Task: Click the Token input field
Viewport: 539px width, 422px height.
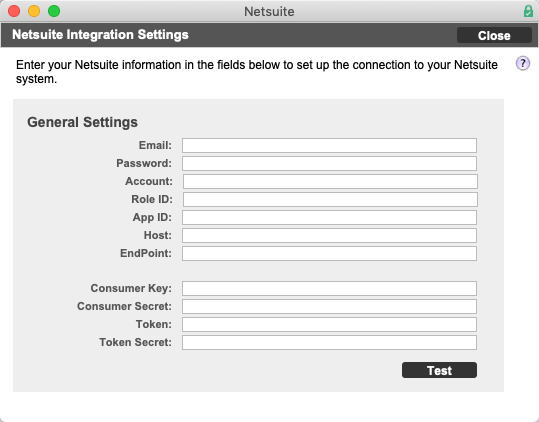Action: [329, 324]
